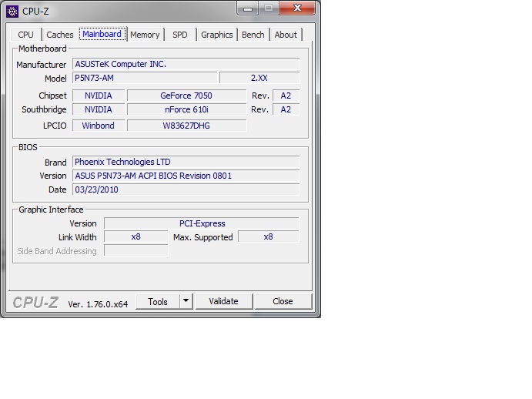This screenshot has height=399, width=532.
Task: Click the disabled maximize button
Action: (269, 8)
